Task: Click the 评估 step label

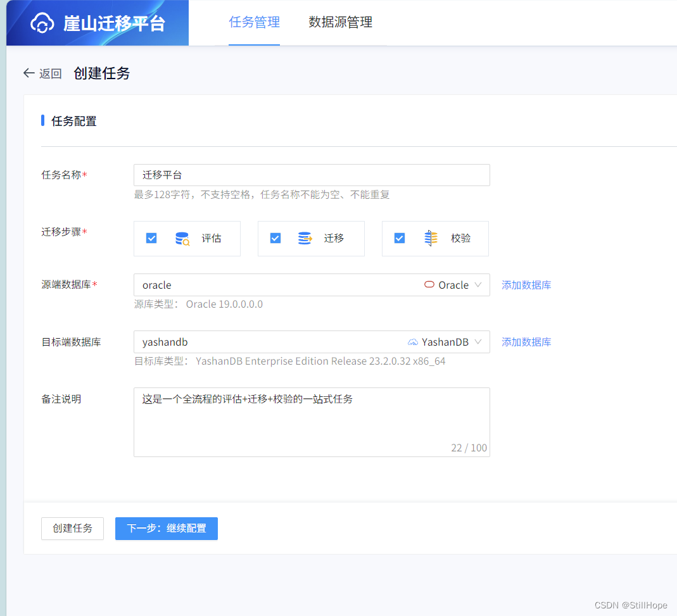Action: pos(212,238)
